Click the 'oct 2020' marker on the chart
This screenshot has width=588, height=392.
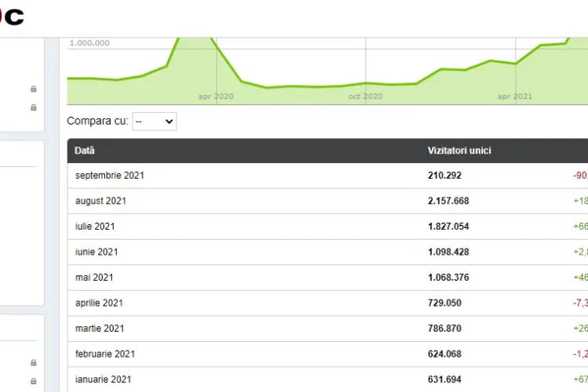365,96
